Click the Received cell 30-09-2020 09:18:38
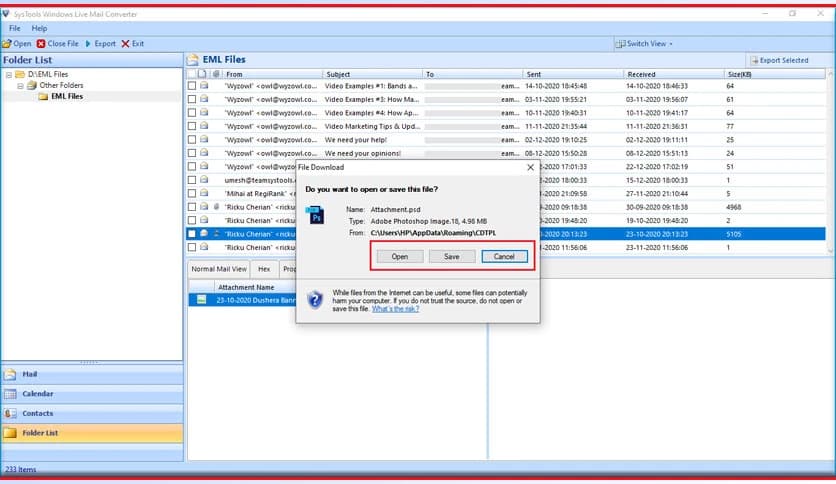 [x=656, y=207]
